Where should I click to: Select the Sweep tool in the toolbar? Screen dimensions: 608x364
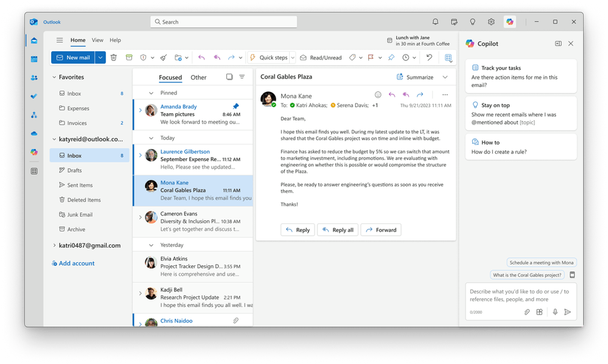pos(162,57)
